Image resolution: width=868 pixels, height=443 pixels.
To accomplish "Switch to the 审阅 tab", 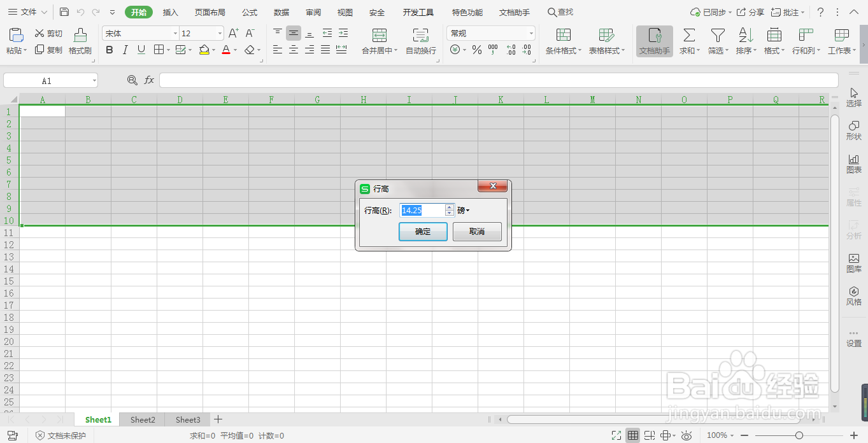I will point(313,12).
